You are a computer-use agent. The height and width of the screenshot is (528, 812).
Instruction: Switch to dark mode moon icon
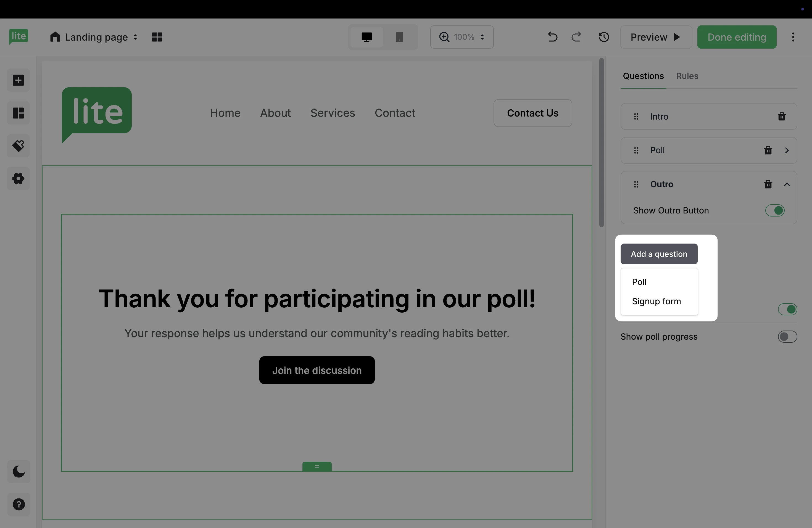[19, 472]
